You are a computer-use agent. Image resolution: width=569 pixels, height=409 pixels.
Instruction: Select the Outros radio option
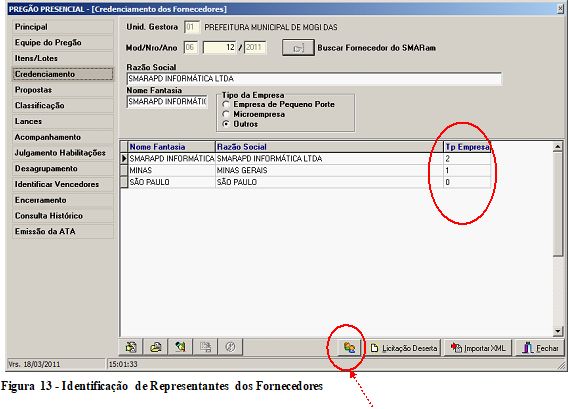(226, 124)
